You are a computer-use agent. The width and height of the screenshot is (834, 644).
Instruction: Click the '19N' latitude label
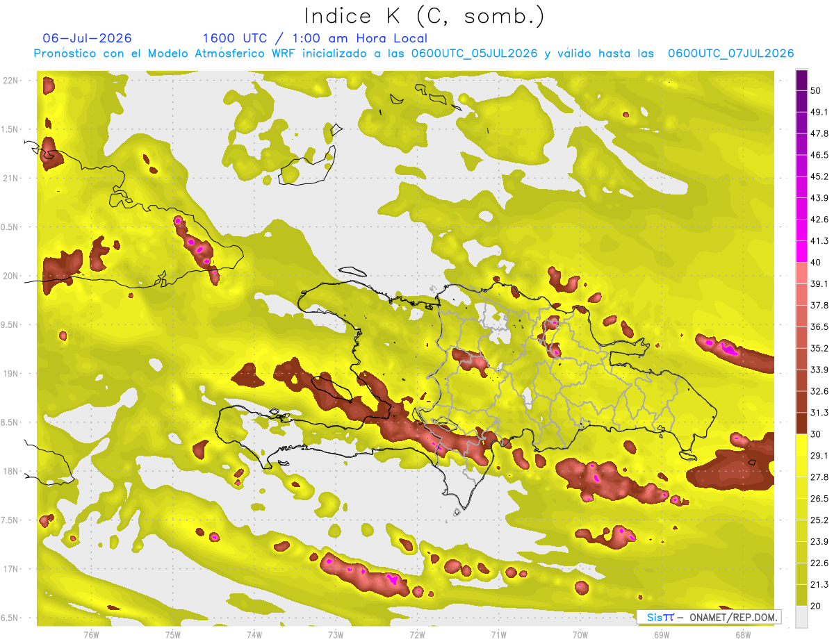10,374
